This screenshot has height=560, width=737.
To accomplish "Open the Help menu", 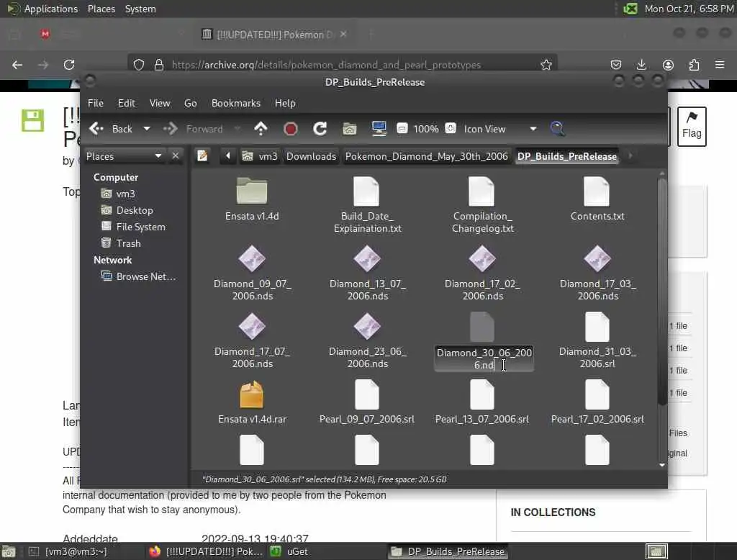I will tap(285, 103).
